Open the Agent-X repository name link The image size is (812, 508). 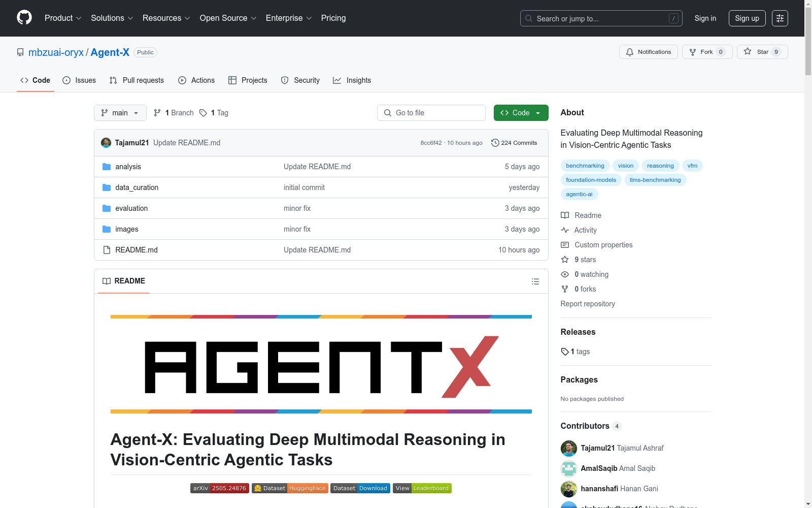pyautogui.click(x=110, y=52)
